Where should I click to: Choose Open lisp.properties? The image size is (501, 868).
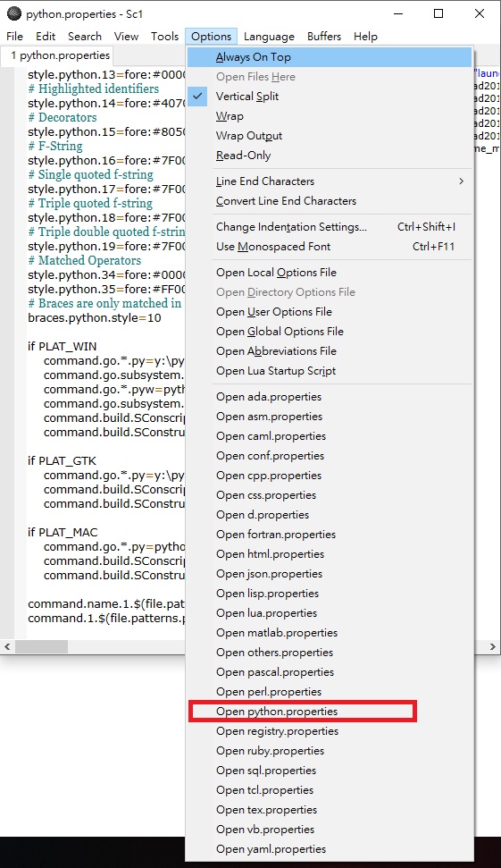[330, 594]
